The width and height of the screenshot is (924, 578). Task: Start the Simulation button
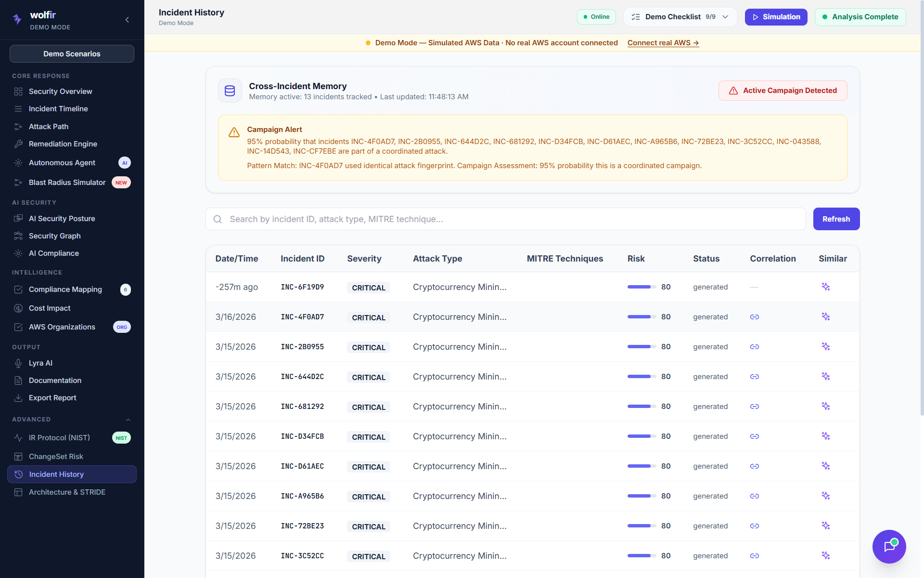pos(776,17)
